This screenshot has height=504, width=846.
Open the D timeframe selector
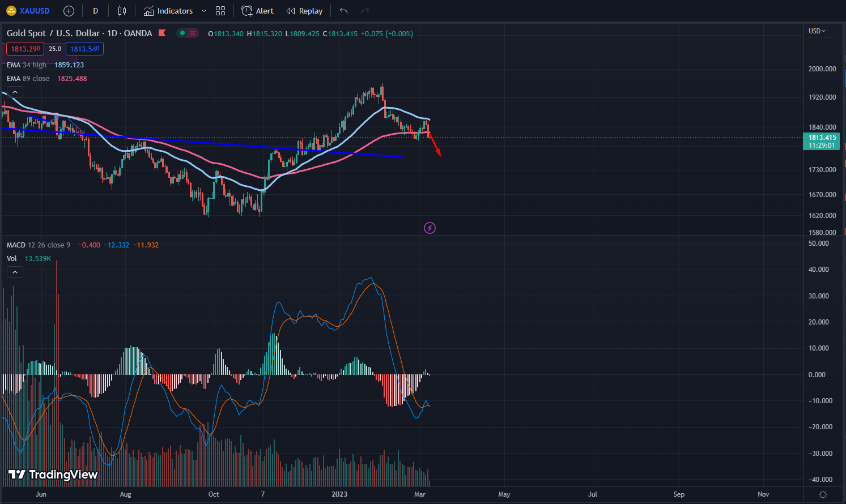pyautogui.click(x=95, y=10)
